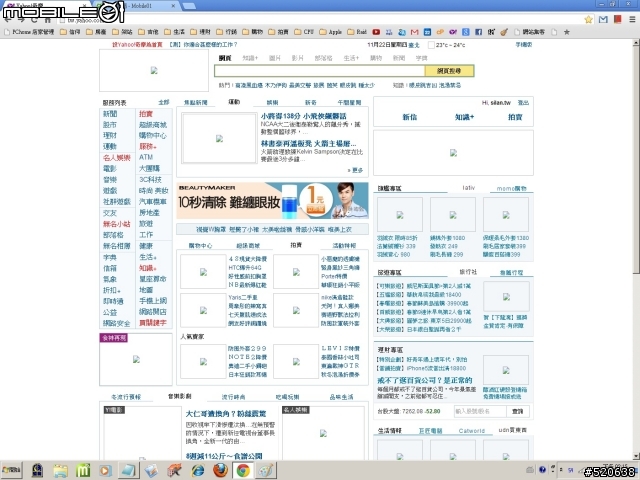Image resolution: width=640 pixels, height=480 pixels.
Task: Select the 購物 search tab above search box
Action: tap(376, 58)
